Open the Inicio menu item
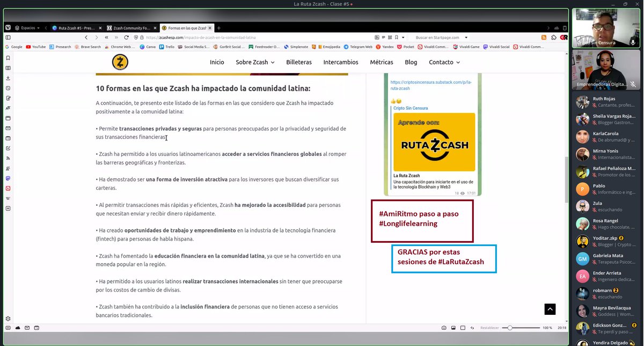The width and height of the screenshot is (644, 346). point(217,62)
